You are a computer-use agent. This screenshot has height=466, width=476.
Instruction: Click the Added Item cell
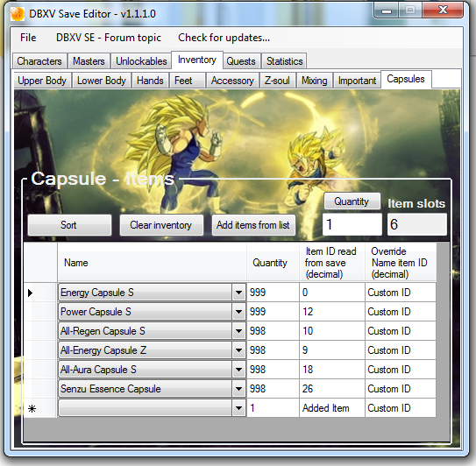[332, 408]
